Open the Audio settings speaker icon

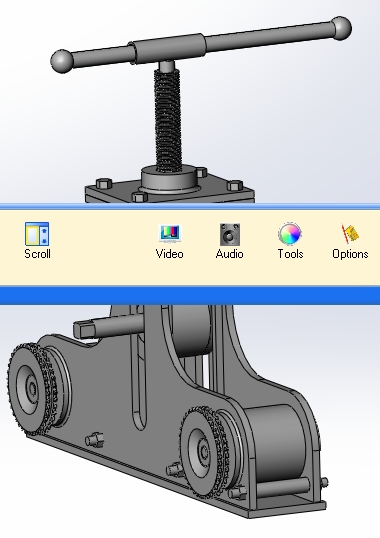tap(230, 234)
